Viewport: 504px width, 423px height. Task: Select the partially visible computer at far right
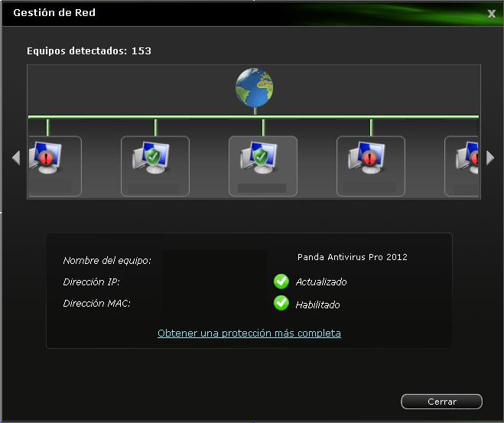click(x=461, y=166)
